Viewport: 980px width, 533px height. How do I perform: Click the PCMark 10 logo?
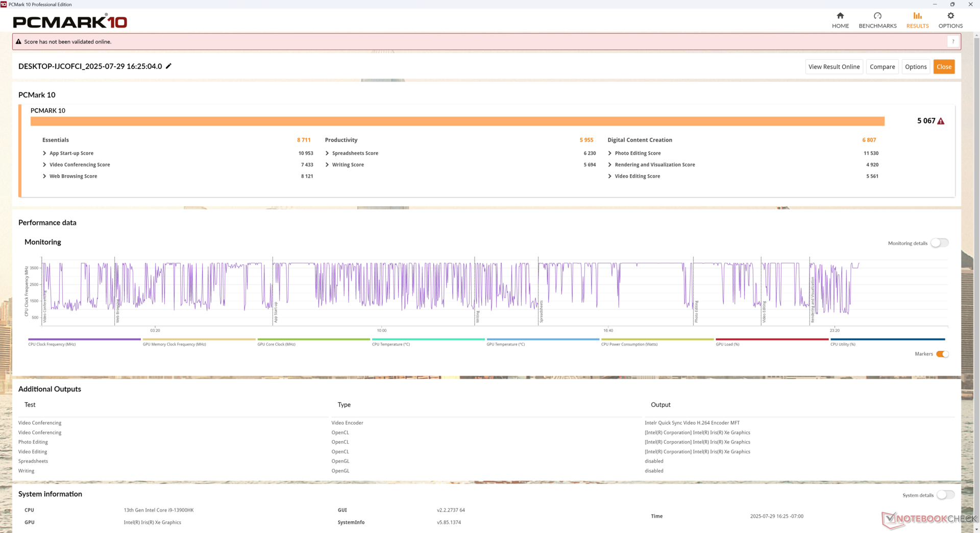[x=70, y=21]
